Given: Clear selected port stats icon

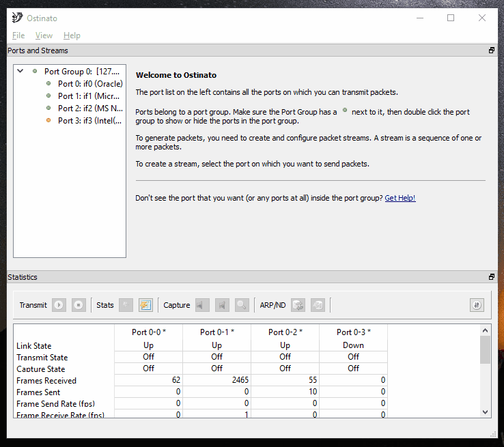Looking at the screenshot, I should pyautogui.click(x=126, y=305).
